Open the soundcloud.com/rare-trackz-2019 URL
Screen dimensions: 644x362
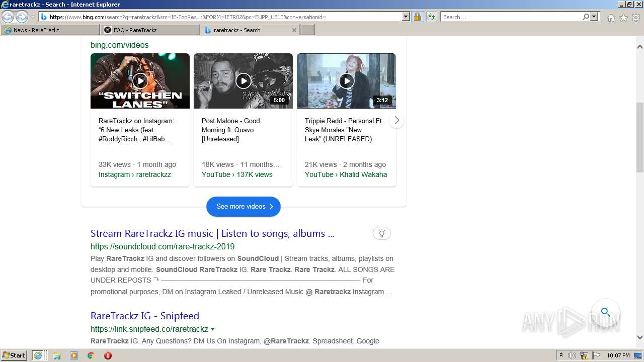pos(163,247)
